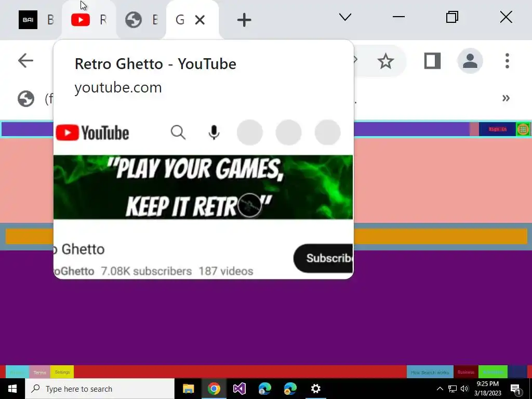Open the Windows Start menu
This screenshot has height=399, width=532.
(x=12, y=389)
